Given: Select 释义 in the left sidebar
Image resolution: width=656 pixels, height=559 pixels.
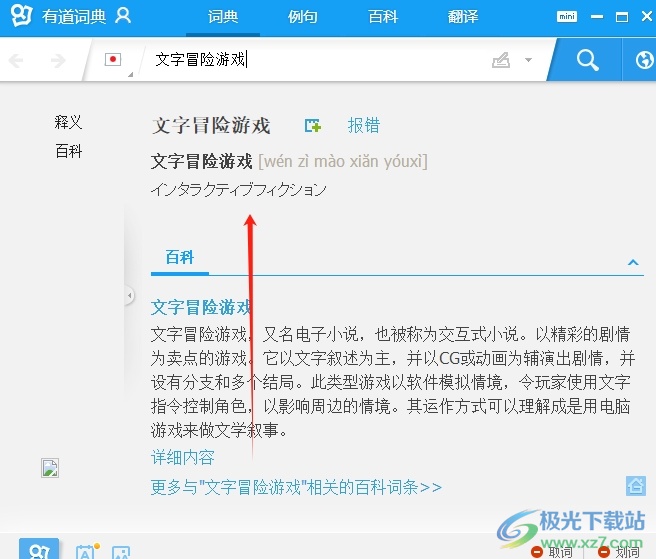Looking at the screenshot, I should click(x=68, y=122).
